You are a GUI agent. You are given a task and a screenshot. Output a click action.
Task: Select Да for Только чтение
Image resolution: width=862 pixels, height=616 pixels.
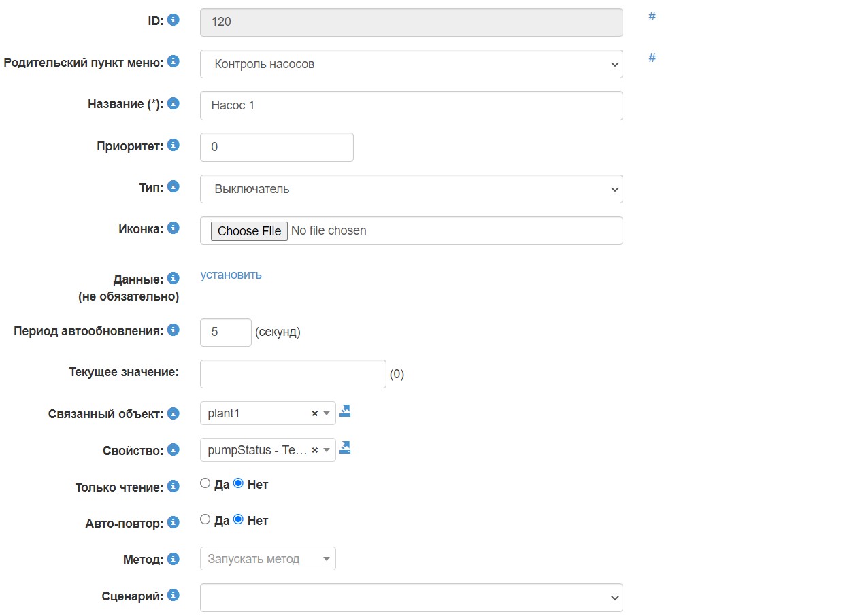[205, 483]
